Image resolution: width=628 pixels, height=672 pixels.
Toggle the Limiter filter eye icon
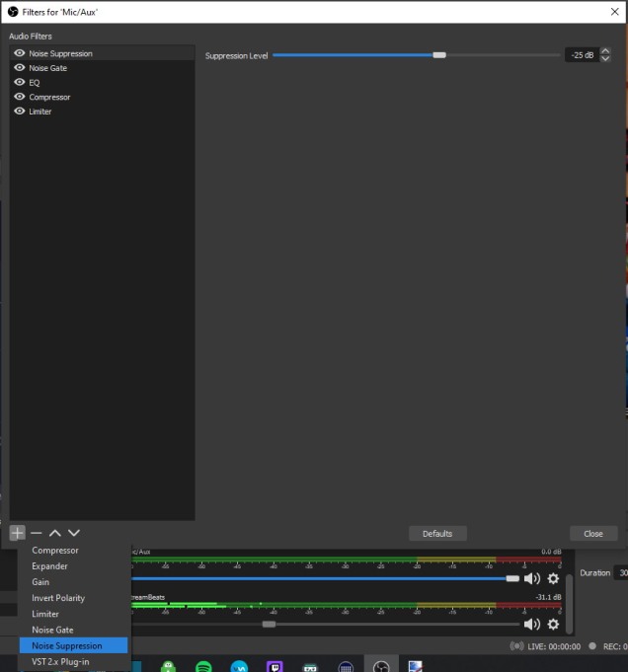pyautogui.click(x=20, y=112)
